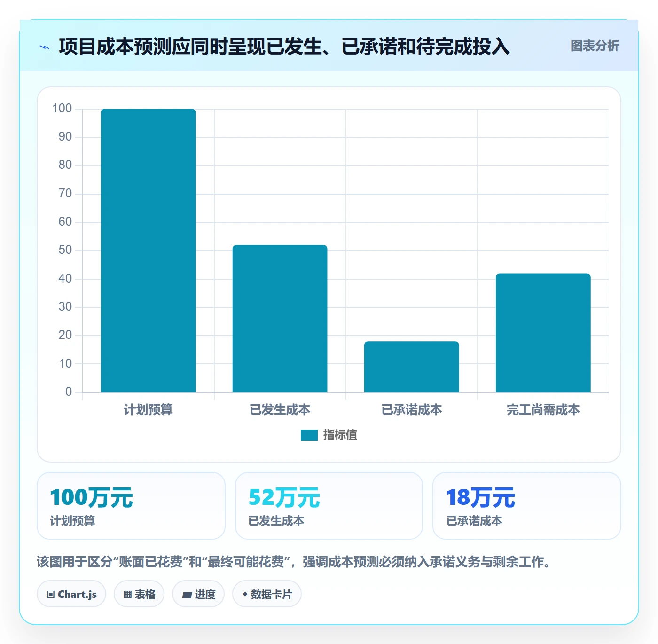Click the 图表分析 label in header
Screen dimensions: 658x644
[595, 46]
